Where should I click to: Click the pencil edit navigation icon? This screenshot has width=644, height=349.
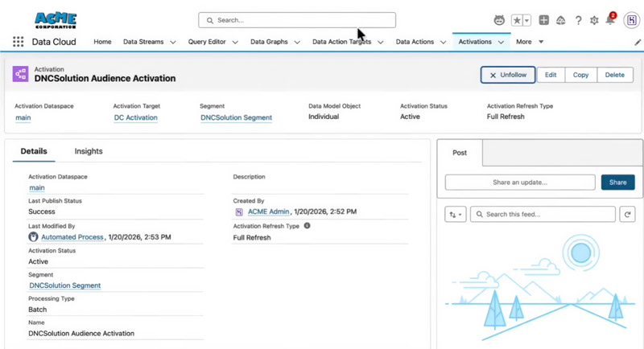pyautogui.click(x=638, y=42)
